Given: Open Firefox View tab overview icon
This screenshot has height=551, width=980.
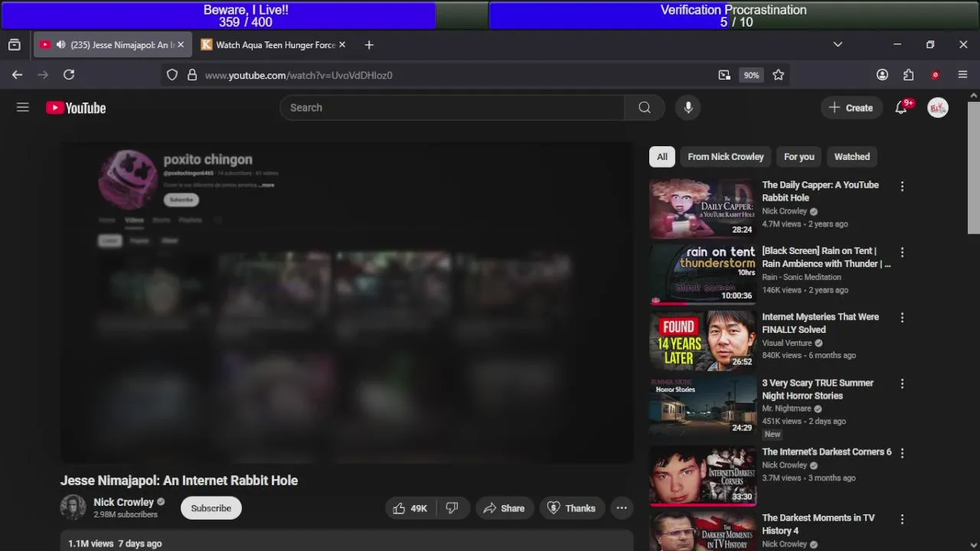Looking at the screenshot, I should [15, 45].
